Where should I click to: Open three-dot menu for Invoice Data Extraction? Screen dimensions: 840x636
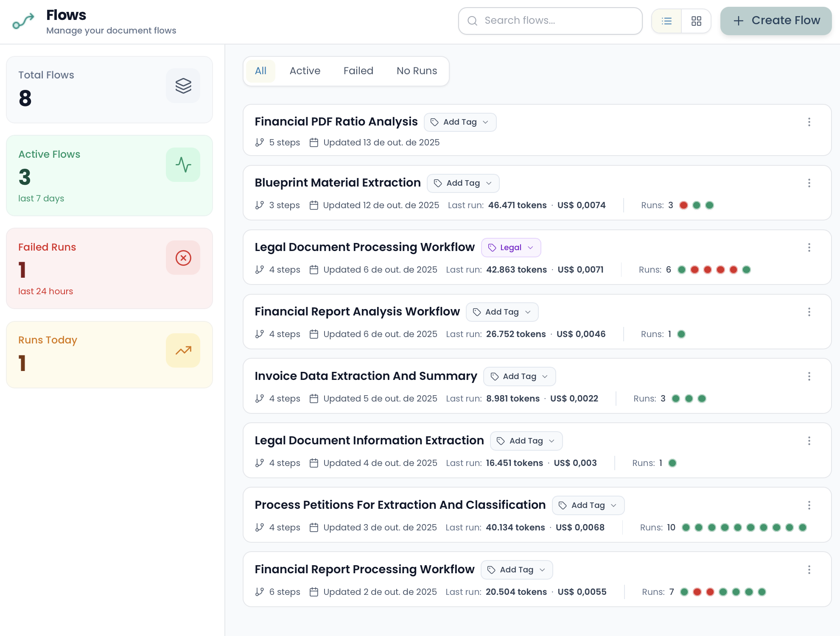[809, 377]
